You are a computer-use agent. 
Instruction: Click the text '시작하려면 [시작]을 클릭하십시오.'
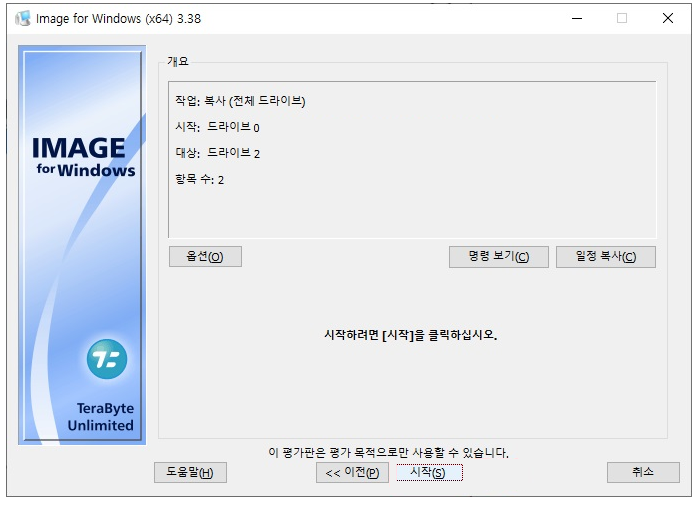tap(410, 335)
